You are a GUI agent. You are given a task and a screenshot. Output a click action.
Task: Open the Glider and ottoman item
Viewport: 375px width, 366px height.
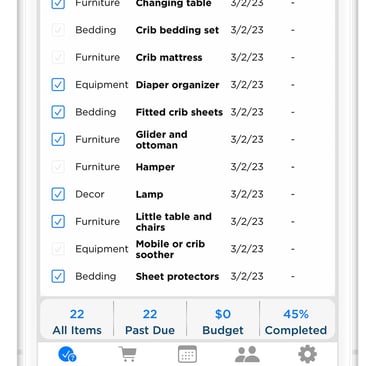click(x=162, y=140)
